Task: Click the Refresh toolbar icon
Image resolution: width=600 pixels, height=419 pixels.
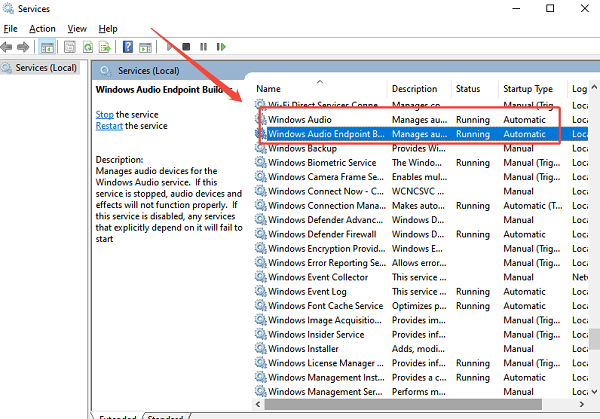Action: 88,47
